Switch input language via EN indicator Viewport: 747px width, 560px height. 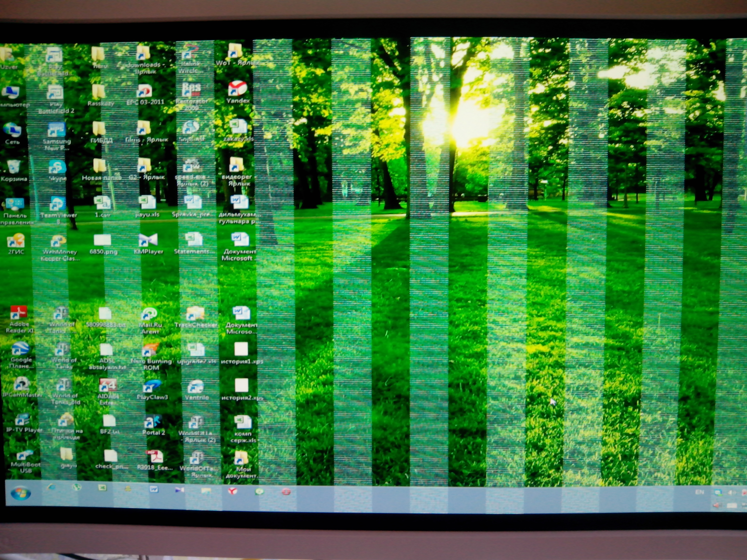coord(699,492)
